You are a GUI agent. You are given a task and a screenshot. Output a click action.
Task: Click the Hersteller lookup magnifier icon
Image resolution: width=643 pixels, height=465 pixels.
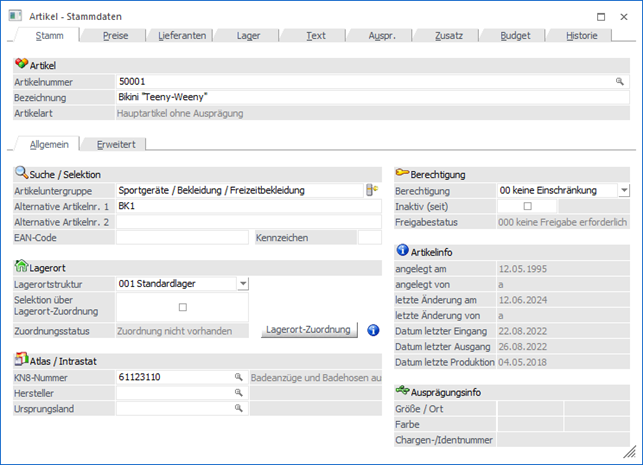pyautogui.click(x=239, y=393)
